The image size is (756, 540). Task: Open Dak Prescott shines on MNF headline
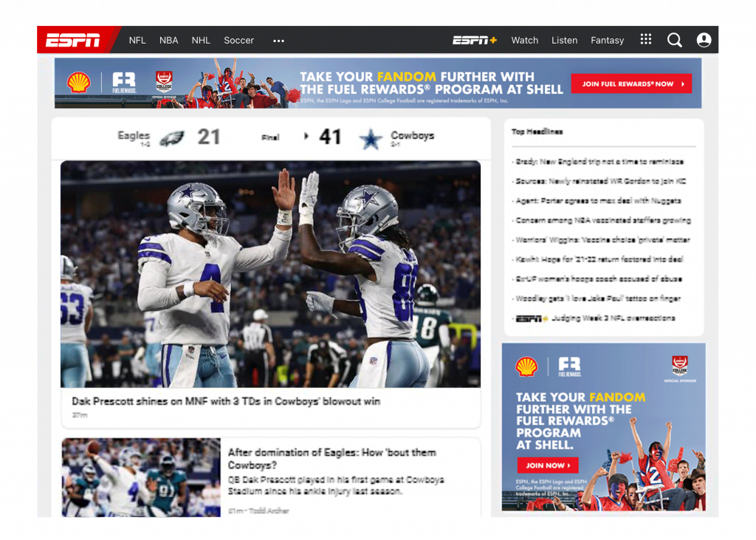click(226, 401)
